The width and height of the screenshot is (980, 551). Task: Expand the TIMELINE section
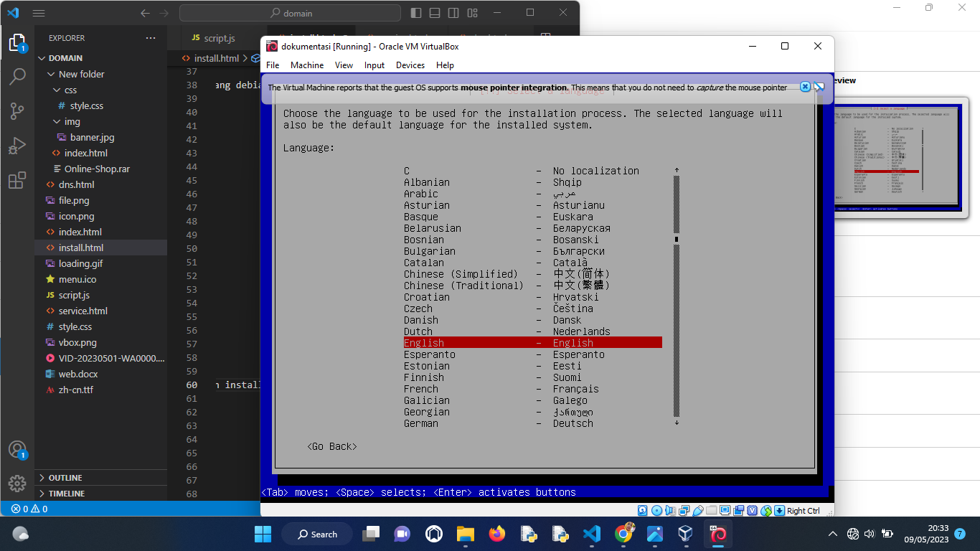click(100, 494)
